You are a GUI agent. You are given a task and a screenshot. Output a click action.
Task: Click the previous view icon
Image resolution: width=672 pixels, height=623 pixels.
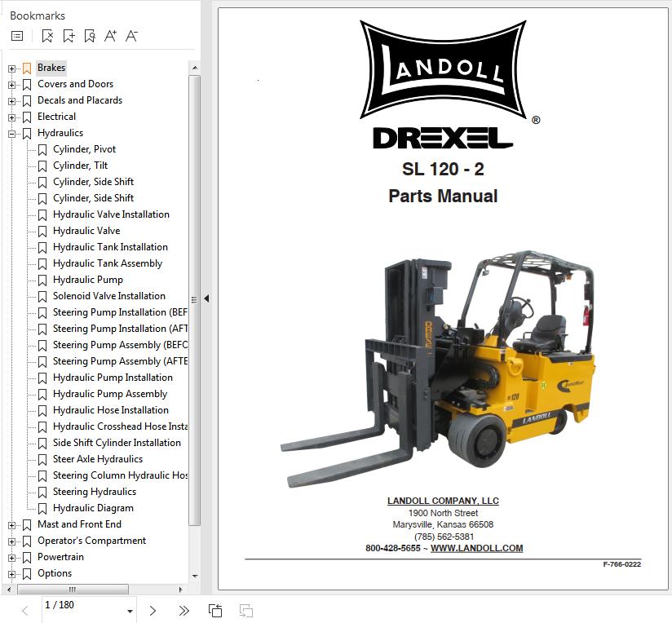click(215, 610)
